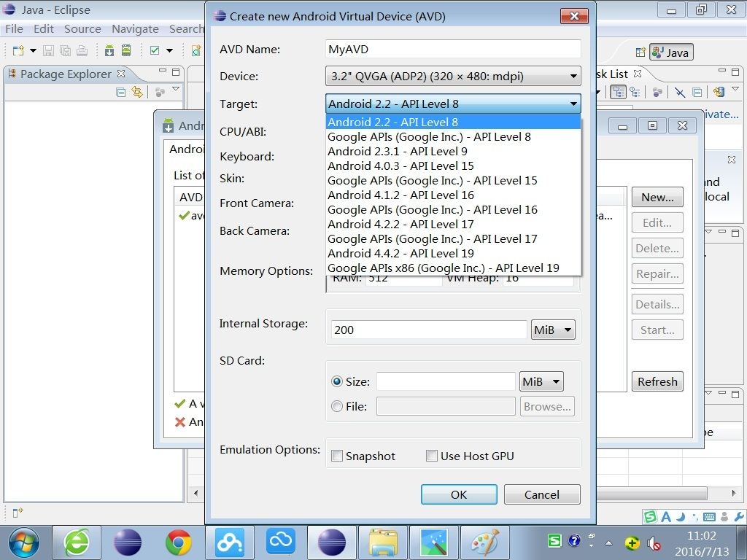Enable the Snapshot checkbox
This screenshot has width=747, height=560.
tap(337, 456)
